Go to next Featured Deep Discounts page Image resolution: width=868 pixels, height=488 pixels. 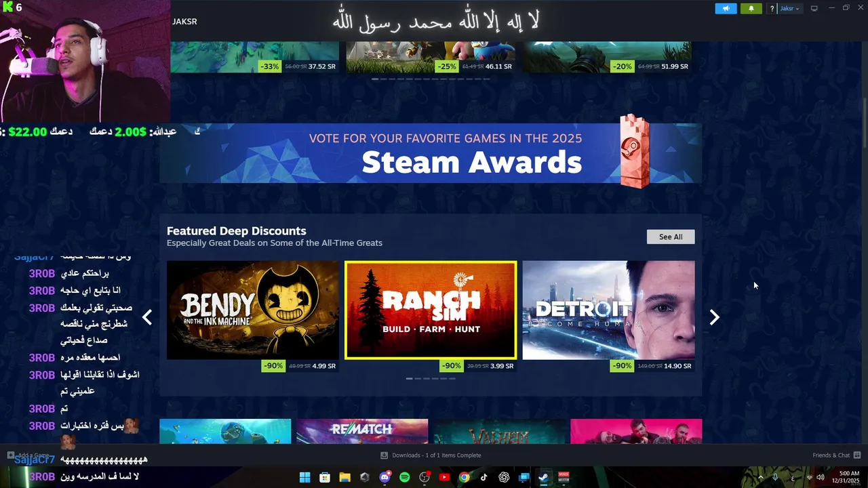(714, 317)
